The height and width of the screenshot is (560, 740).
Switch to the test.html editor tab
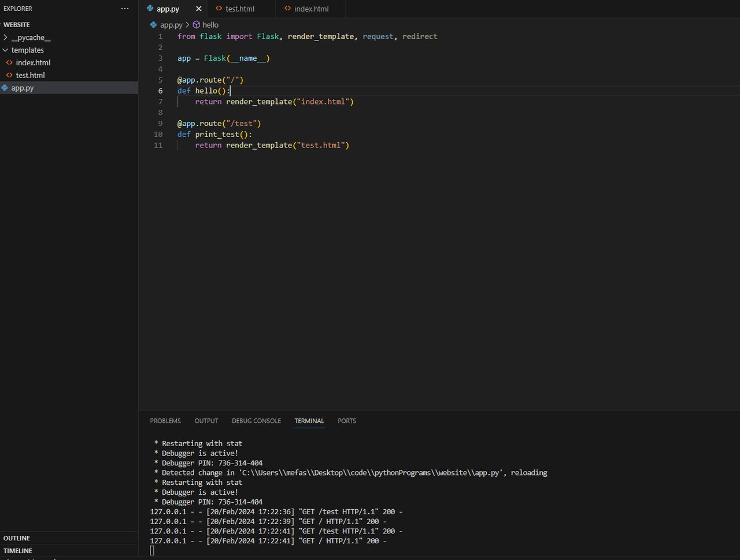coord(240,9)
